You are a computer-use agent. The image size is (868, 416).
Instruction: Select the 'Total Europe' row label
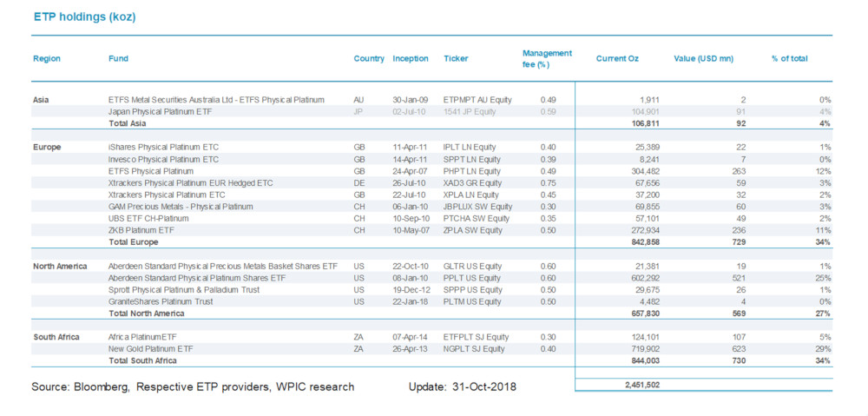[x=134, y=242]
